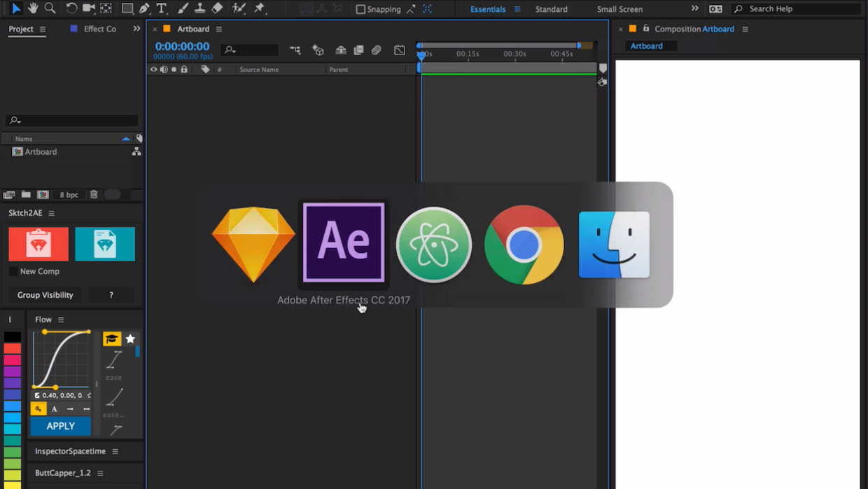Toggle the Composition viewer lock icon

coord(645,29)
